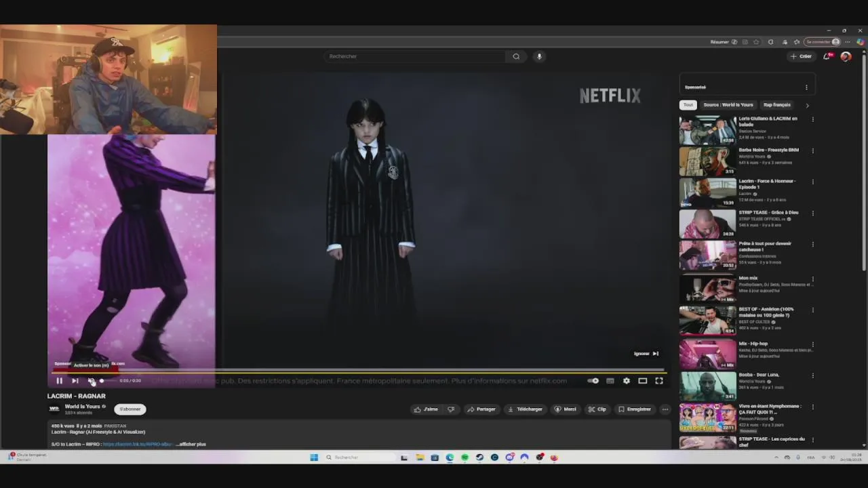This screenshot has height=488, width=868.
Task: Open options for STRIP TEASE Grâce à Dieu
Action: [x=812, y=213]
